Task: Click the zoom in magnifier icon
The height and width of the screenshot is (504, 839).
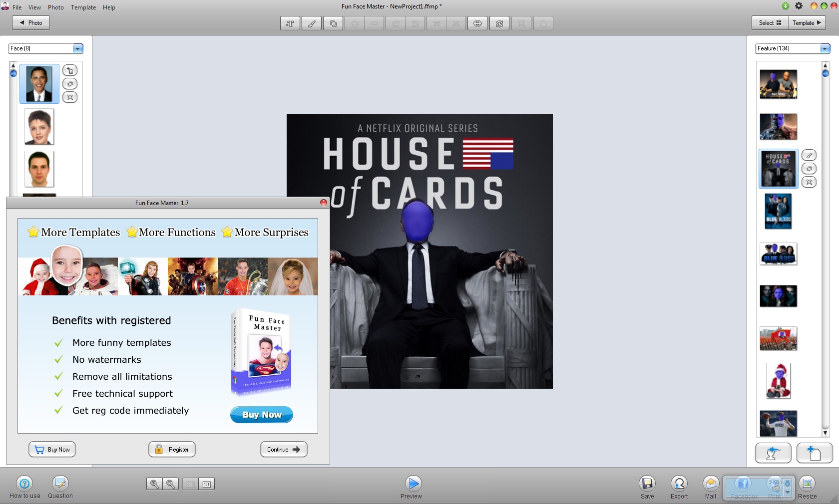Action: 154,484
